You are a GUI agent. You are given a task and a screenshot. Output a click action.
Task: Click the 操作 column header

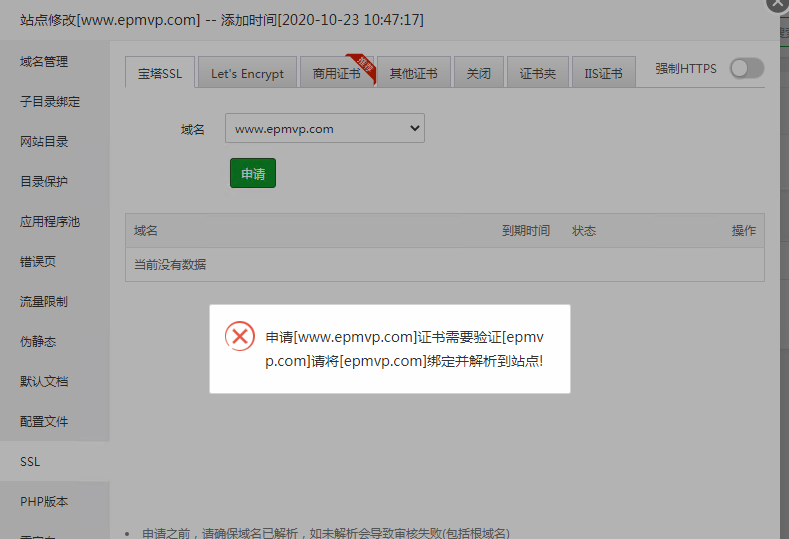pyautogui.click(x=744, y=230)
